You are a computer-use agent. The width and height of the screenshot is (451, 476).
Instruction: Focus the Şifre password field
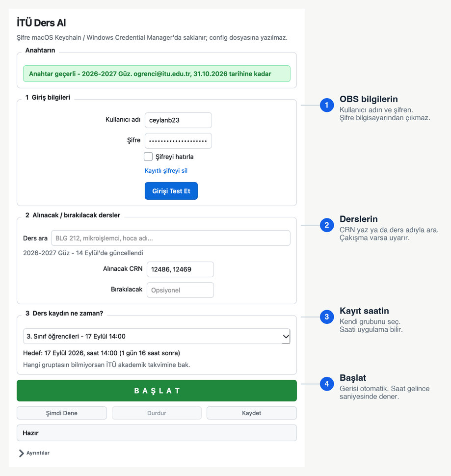(x=178, y=141)
